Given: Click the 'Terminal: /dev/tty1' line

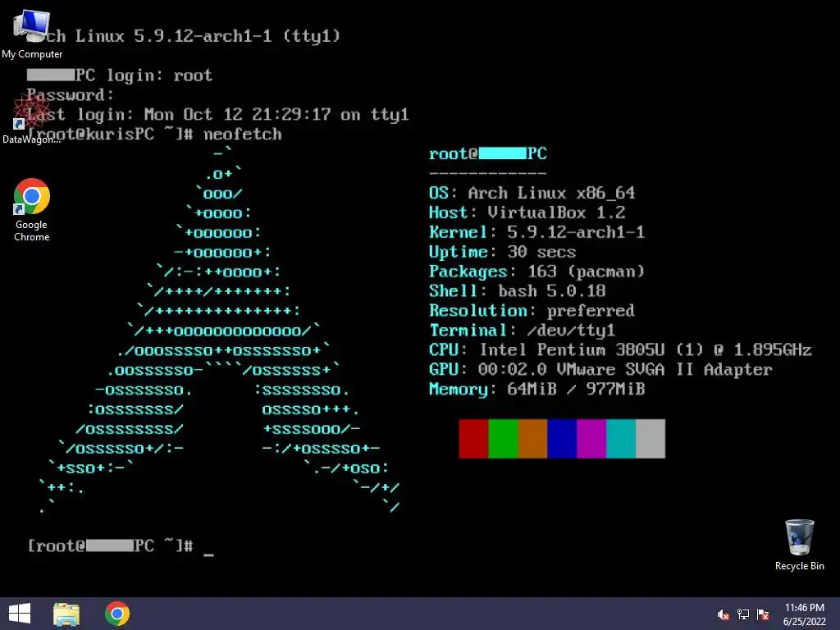Looking at the screenshot, I should point(523,331).
